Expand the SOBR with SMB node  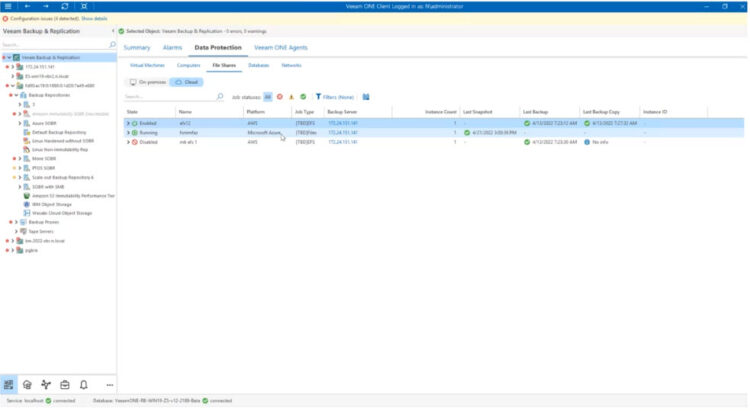pos(20,187)
